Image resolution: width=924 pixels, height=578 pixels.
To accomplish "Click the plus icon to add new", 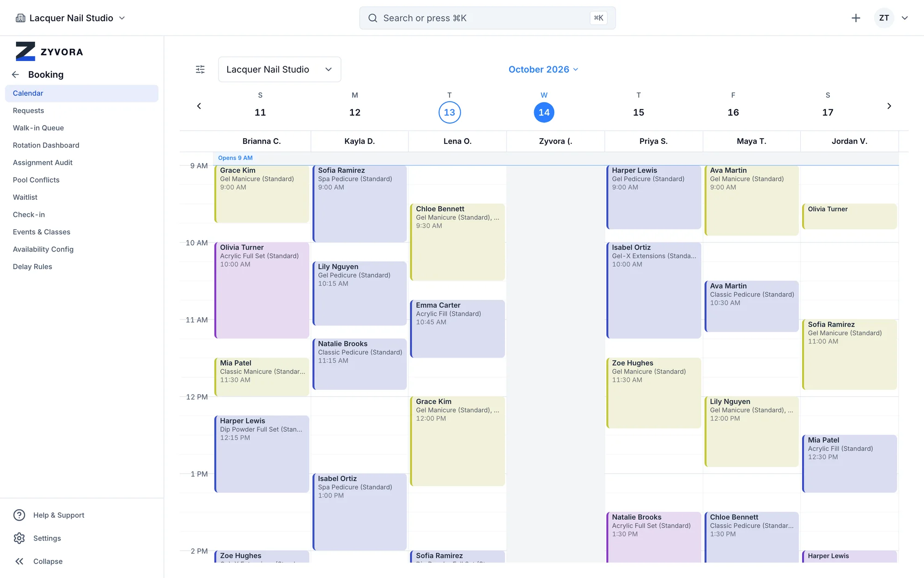I will click(x=856, y=18).
